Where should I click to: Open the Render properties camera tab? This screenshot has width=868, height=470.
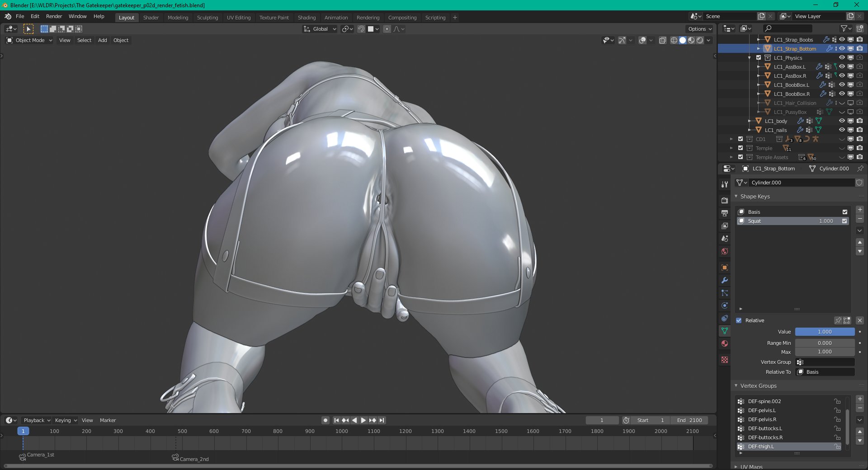tap(725, 200)
